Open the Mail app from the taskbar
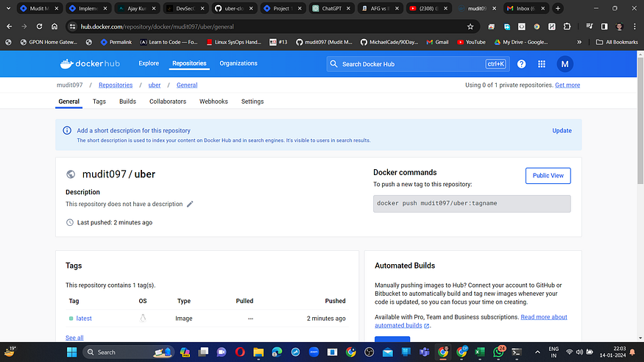The width and height of the screenshot is (644, 362). (388, 352)
